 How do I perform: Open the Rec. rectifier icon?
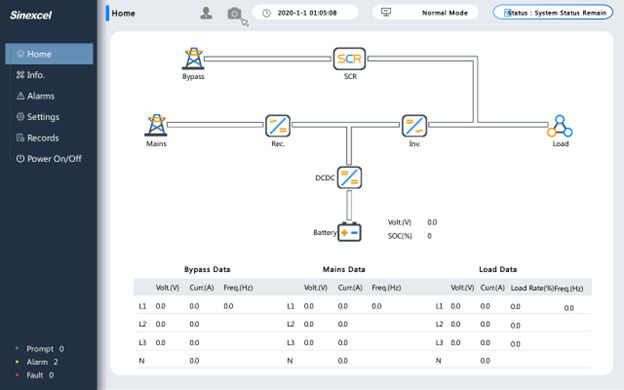278,126
